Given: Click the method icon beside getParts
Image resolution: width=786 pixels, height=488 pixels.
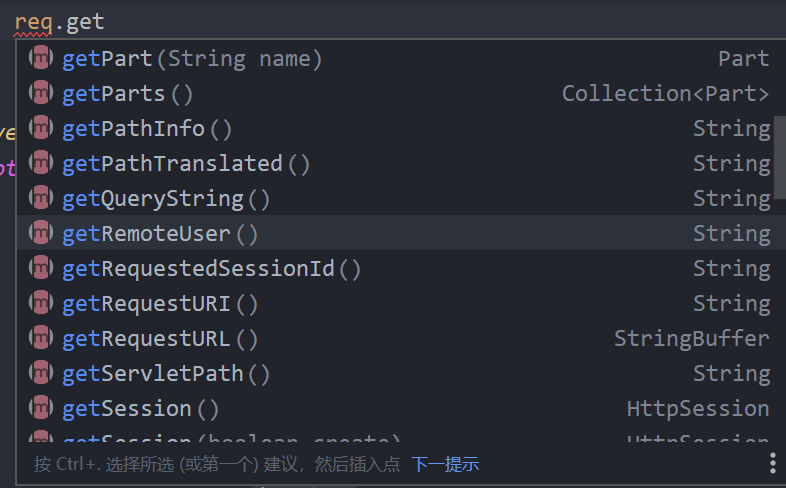Looking at the screenshot, I should click(40, 94).
